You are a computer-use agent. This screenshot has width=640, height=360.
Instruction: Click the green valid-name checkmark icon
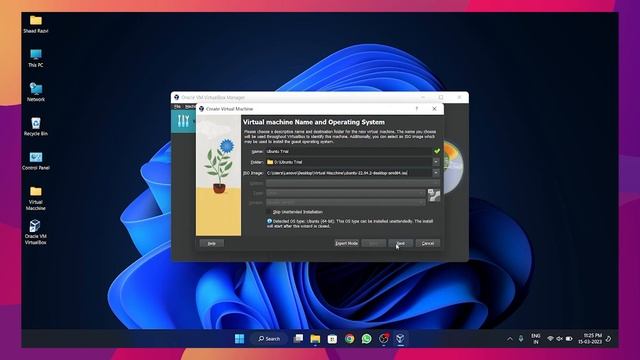click(x=437, y=151)
